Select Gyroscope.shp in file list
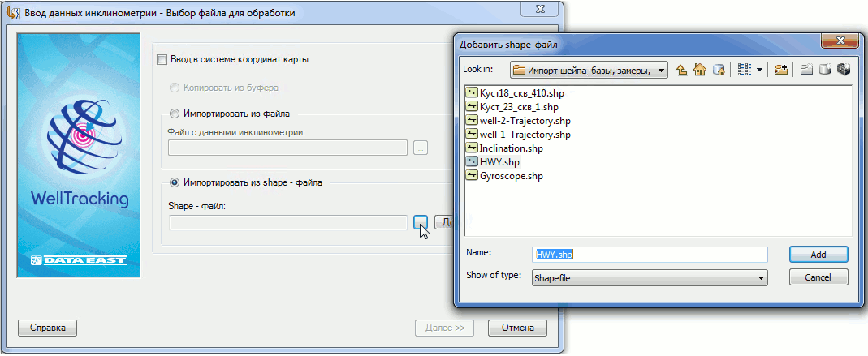 [511, 176]
